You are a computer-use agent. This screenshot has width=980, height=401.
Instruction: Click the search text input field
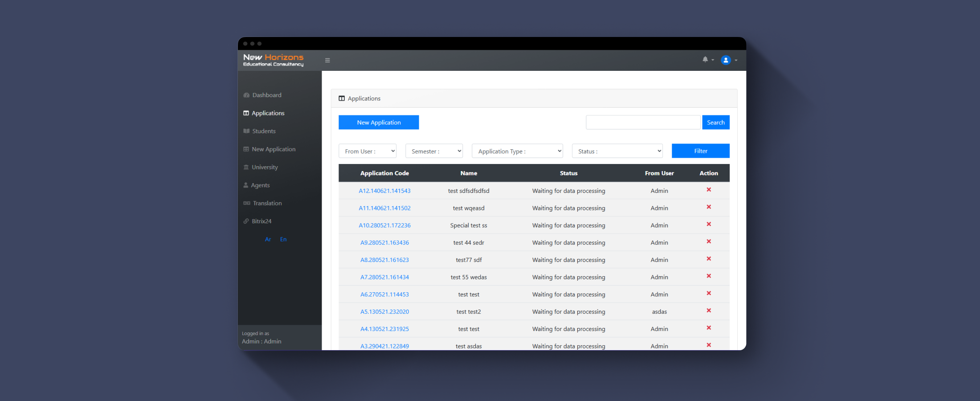tap(643, 123)
